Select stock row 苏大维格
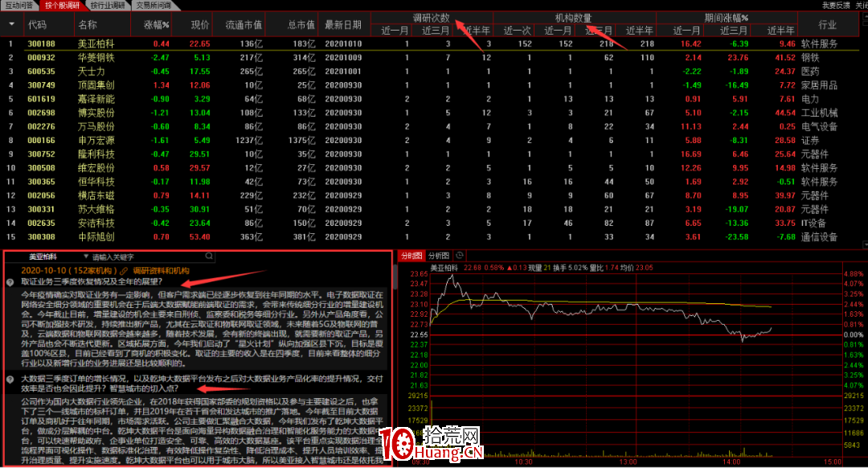 pos(431,209)
